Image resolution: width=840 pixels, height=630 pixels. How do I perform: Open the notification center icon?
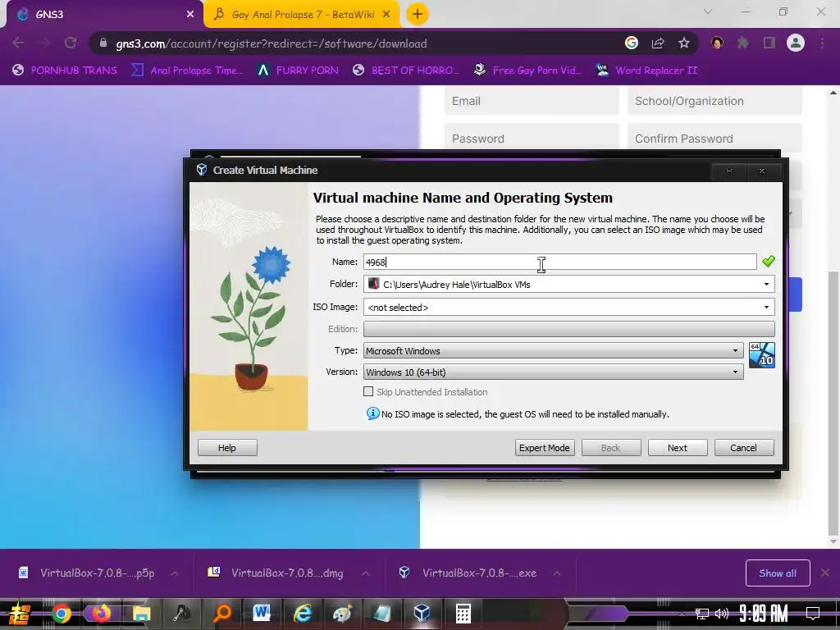coord(813,614)
